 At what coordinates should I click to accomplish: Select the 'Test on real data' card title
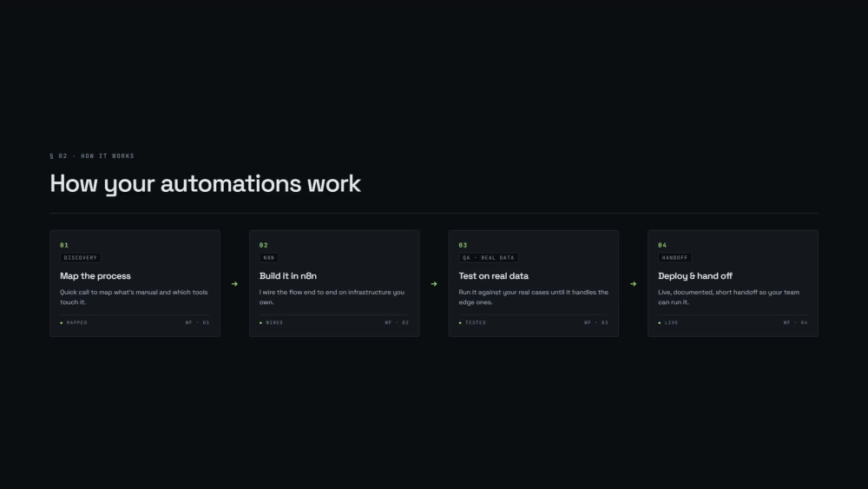click(x=493, y=276)
